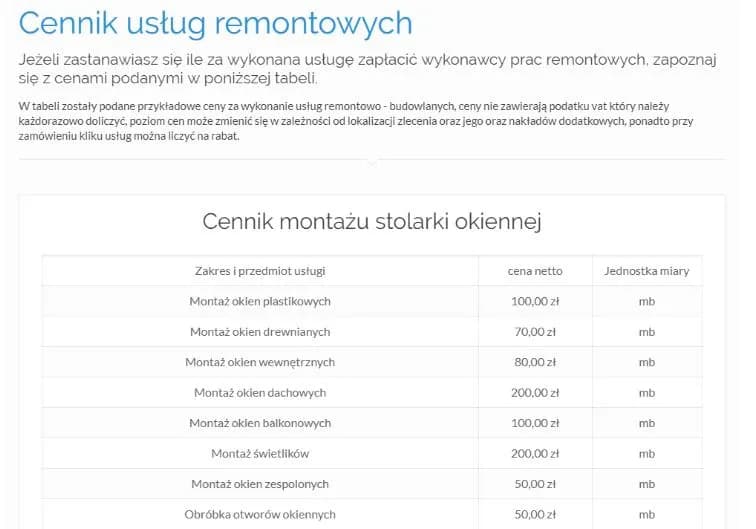Viewport: 756px width, 529px height.
Task: Click the price for Montaż okien plastikowych
Action: pos(535,301)
